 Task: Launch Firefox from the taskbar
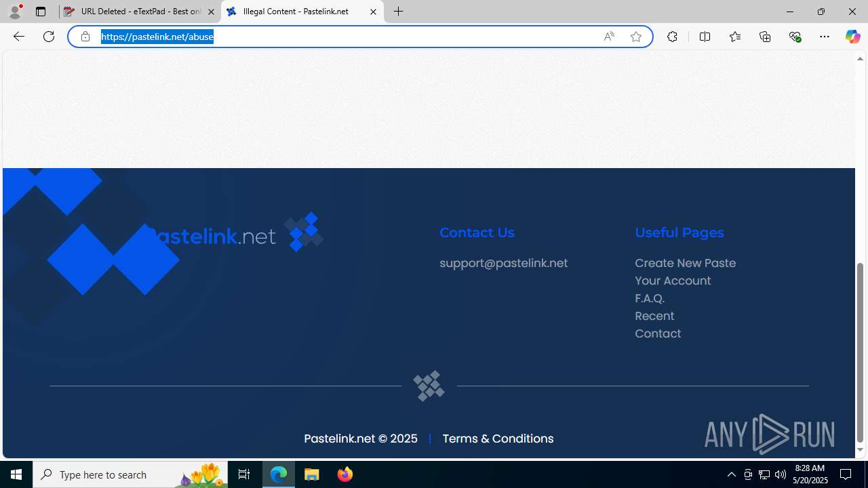click(344, 474)
